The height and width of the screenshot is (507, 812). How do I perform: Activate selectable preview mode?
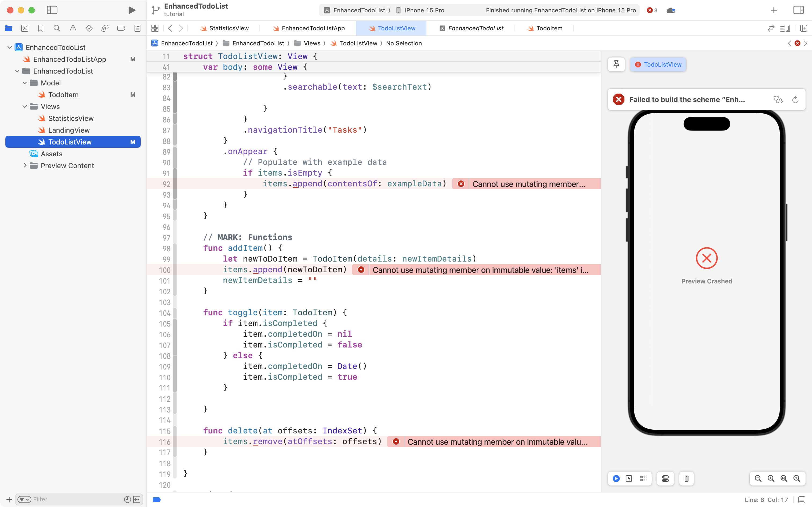coord(628,479)
